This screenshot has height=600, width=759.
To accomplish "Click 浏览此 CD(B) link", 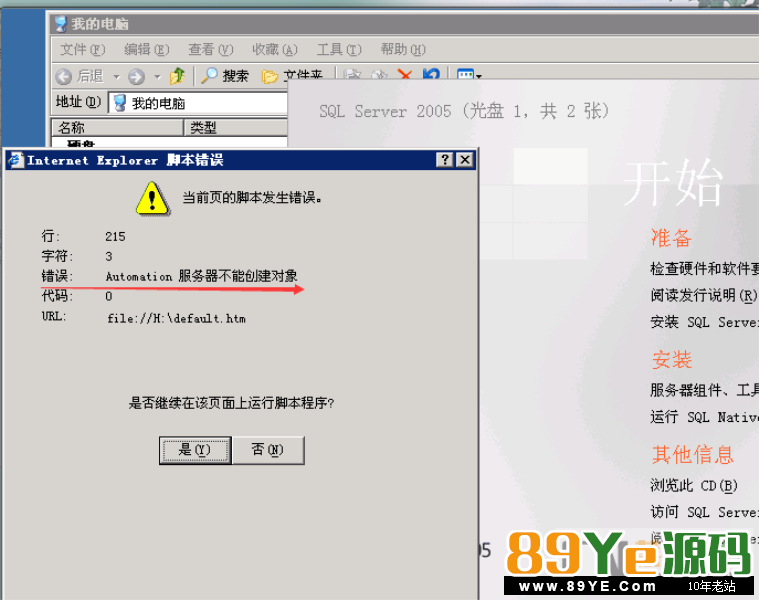I will point(694,485).
